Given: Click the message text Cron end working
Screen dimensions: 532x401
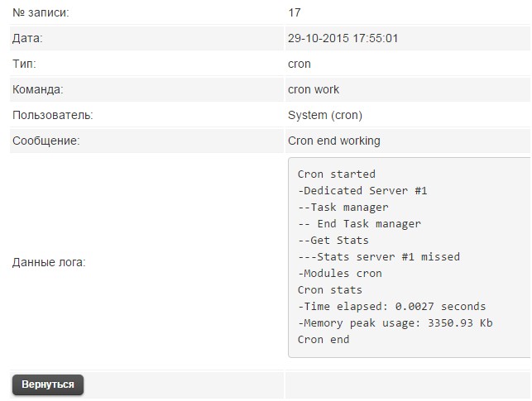Looking at the screenshot, I should pos(333,141).
